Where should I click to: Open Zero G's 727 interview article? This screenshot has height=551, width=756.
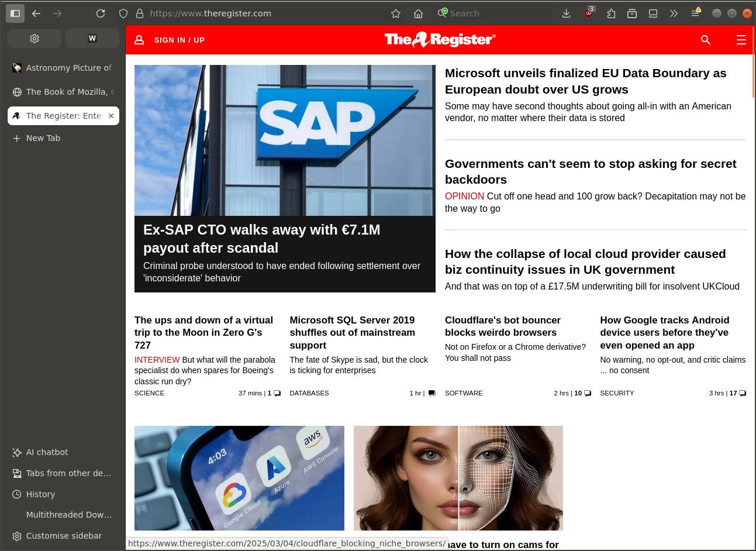coord(203,332)
